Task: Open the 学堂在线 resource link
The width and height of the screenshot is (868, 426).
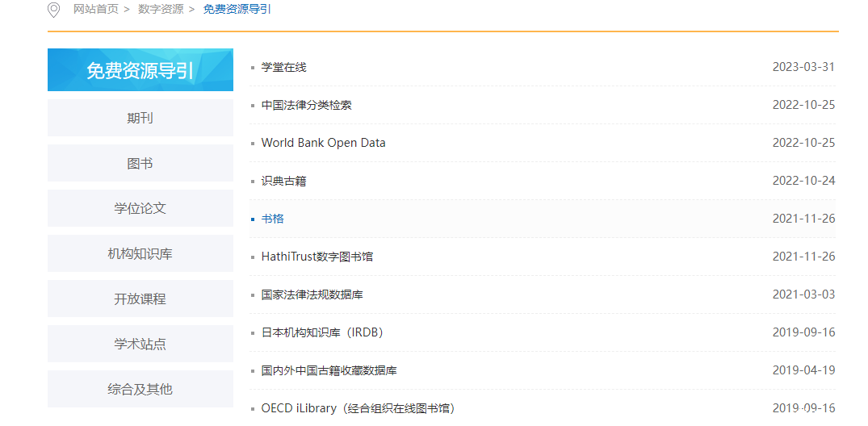Action: pyautogui.click(x=283, y=67)
